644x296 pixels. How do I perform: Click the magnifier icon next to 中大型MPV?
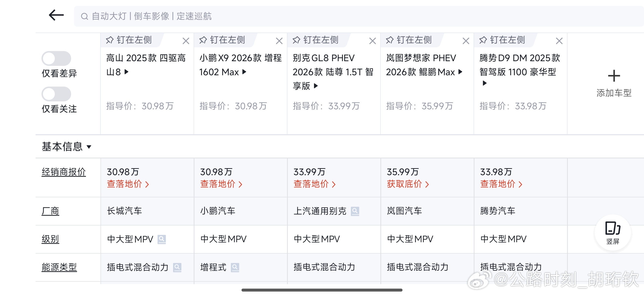(162, 239)
